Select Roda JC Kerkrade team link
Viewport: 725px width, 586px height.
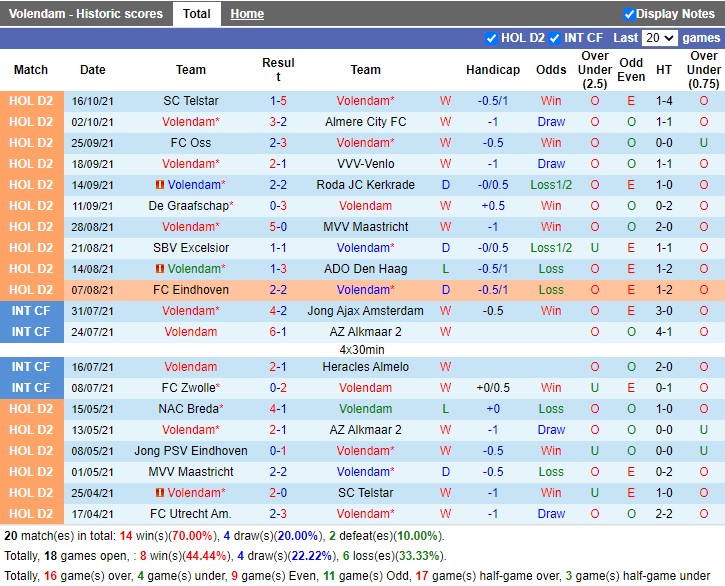click(x=365, y=185)
